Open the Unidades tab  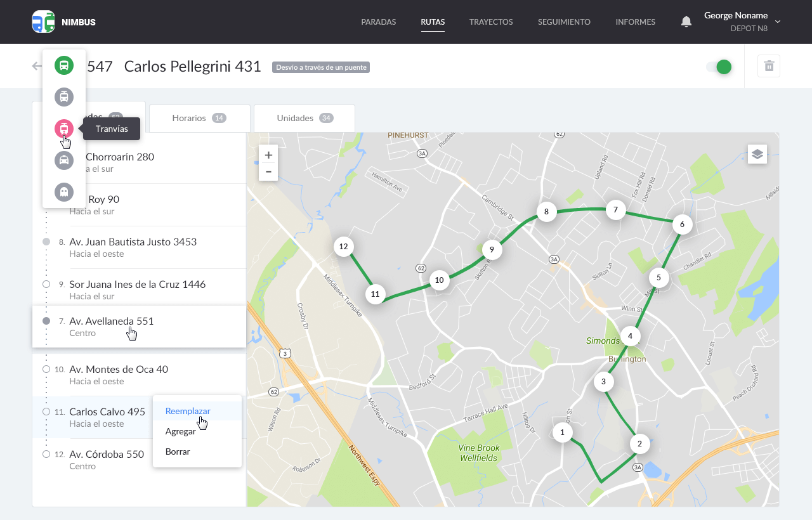304,118
